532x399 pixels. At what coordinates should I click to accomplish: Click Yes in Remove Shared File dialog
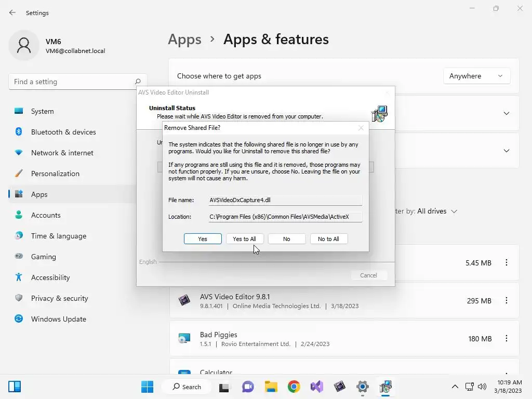pos(203,239)
